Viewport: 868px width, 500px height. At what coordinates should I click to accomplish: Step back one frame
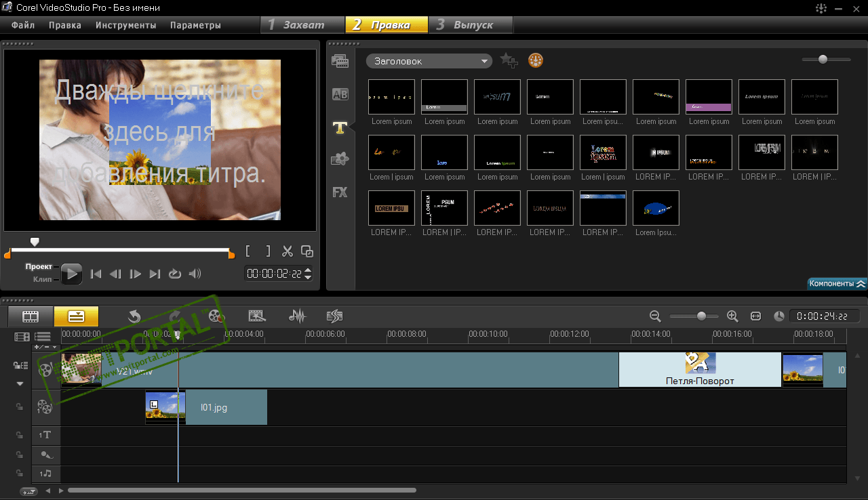click(115, 274)
